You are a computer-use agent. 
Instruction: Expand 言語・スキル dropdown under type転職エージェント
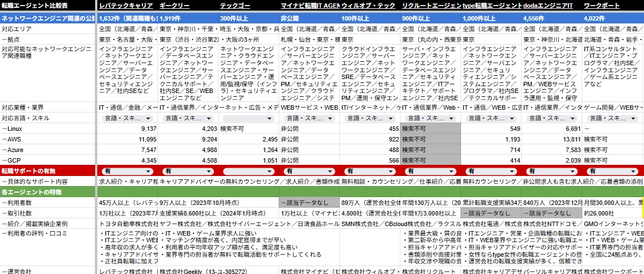[491, 118]
